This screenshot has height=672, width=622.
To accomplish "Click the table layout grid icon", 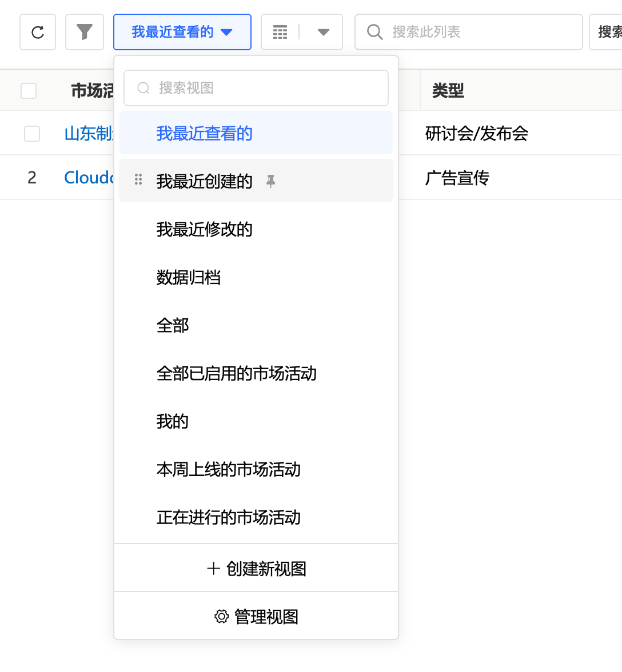I will [x=280, y=32].
